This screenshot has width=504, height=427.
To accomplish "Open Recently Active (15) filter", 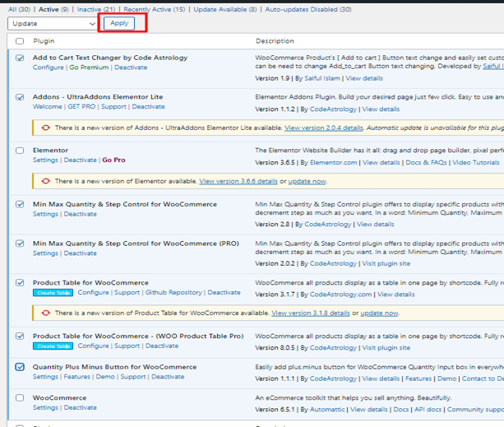I will click(155, 9).
